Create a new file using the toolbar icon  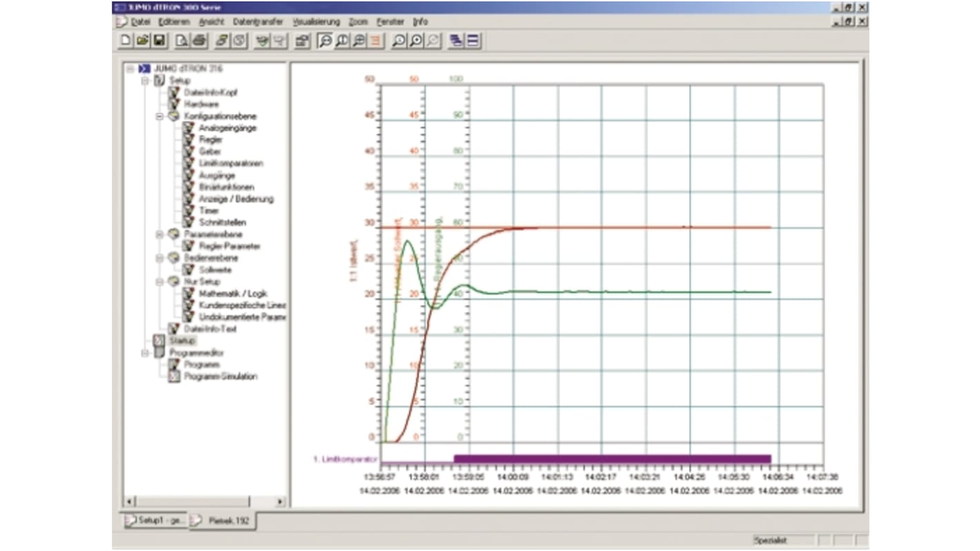125,41
